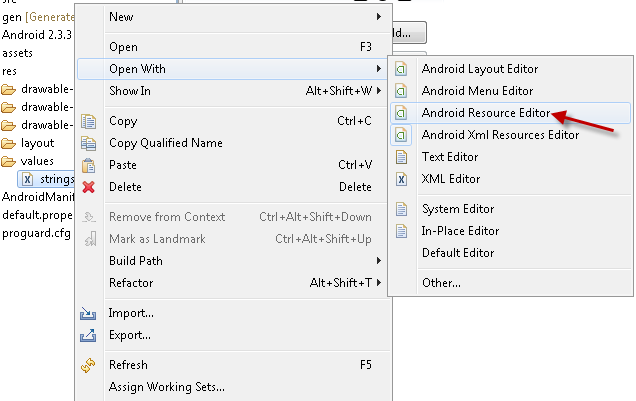Select the layout folder in tree

tap(37, 143)
